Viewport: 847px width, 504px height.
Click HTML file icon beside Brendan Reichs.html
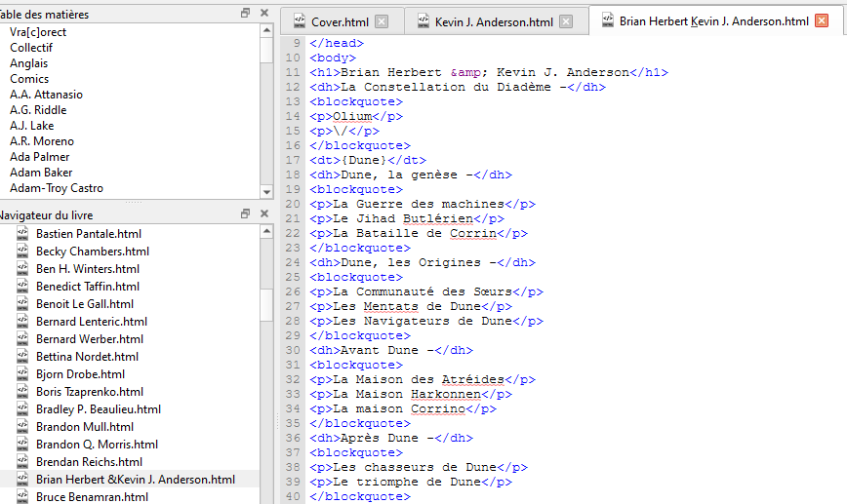tap(22, 461)
